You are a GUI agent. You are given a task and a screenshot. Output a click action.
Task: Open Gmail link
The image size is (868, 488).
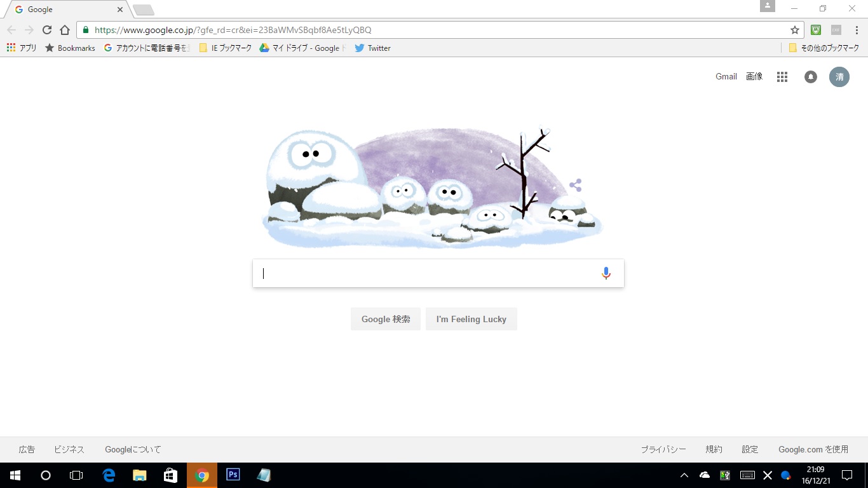coord(726,76)
